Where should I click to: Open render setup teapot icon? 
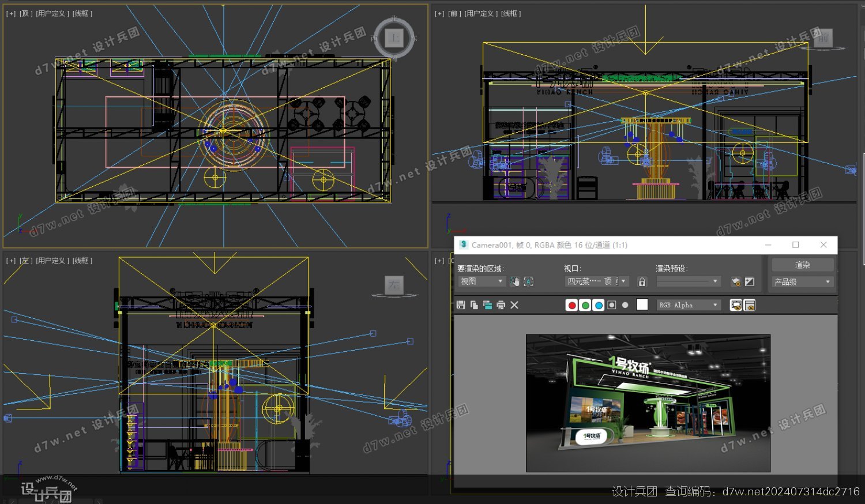(736, 281)
